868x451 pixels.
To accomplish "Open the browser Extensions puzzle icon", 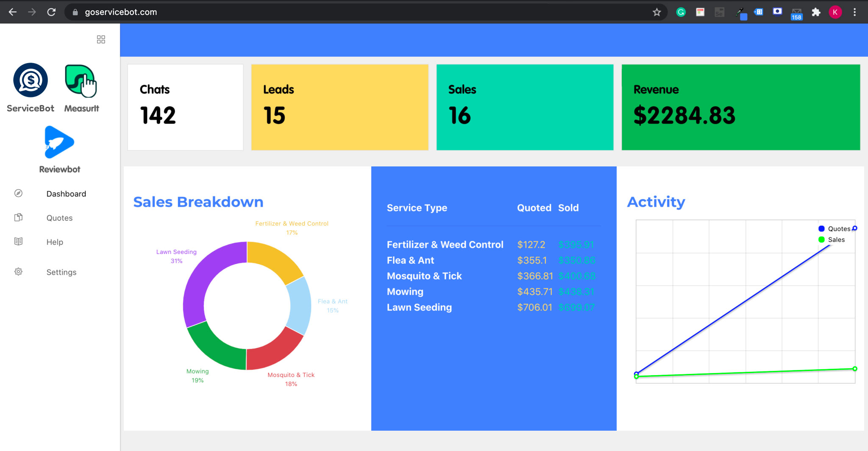I will 816,12.
